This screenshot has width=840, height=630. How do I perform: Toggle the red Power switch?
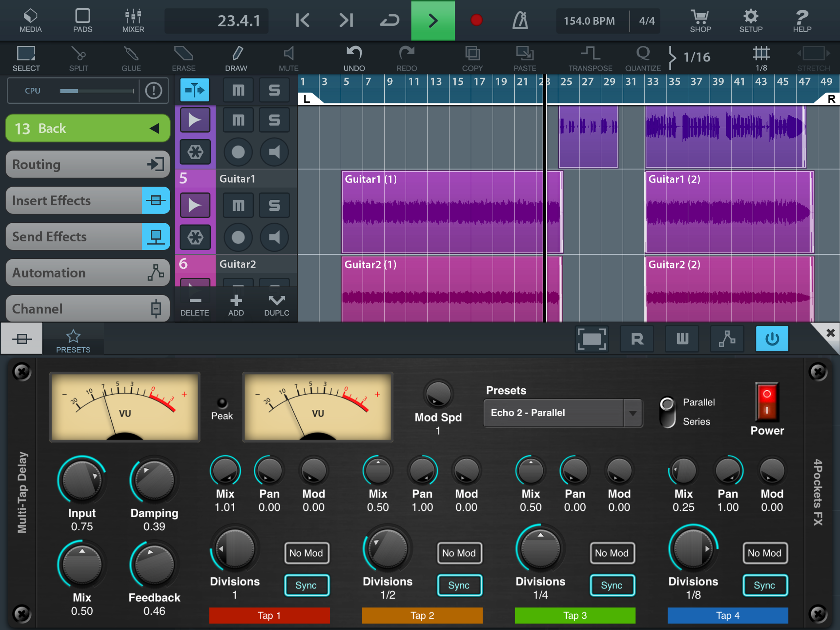[767, 402]
